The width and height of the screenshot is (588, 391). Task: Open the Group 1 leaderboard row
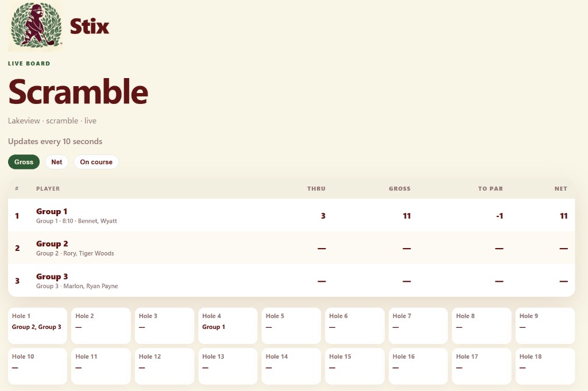[x=291, y=215]
